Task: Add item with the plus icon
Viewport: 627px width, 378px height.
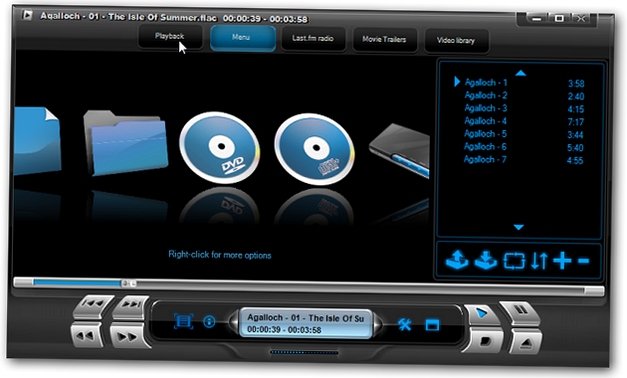Action: [562, 261]
